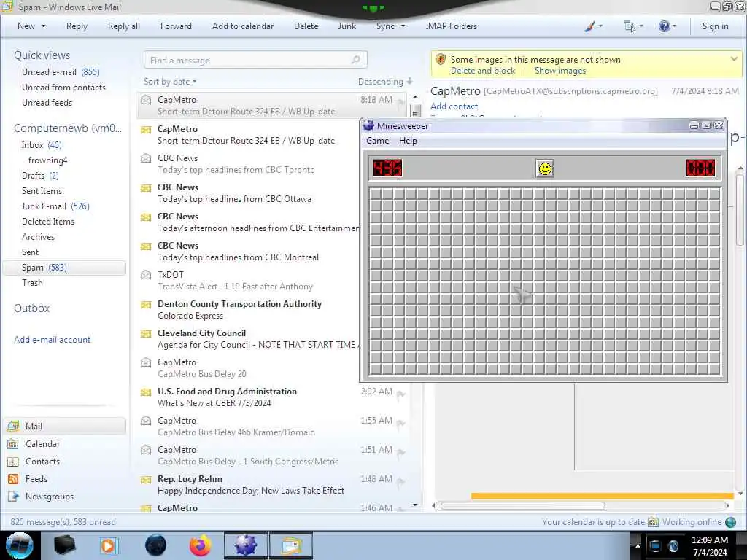Toggle the Descending sort order
The image size is (747, 560).
coord(385,82)
